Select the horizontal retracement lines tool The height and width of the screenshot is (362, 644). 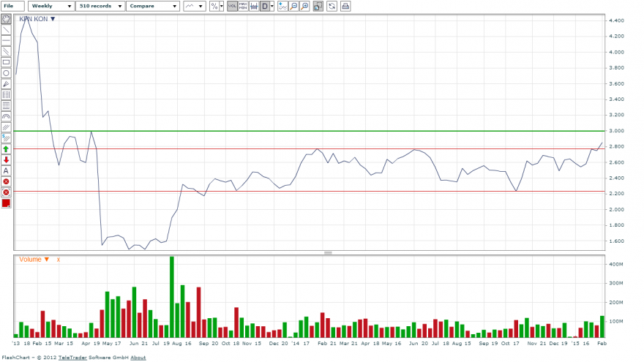(6, 105)
